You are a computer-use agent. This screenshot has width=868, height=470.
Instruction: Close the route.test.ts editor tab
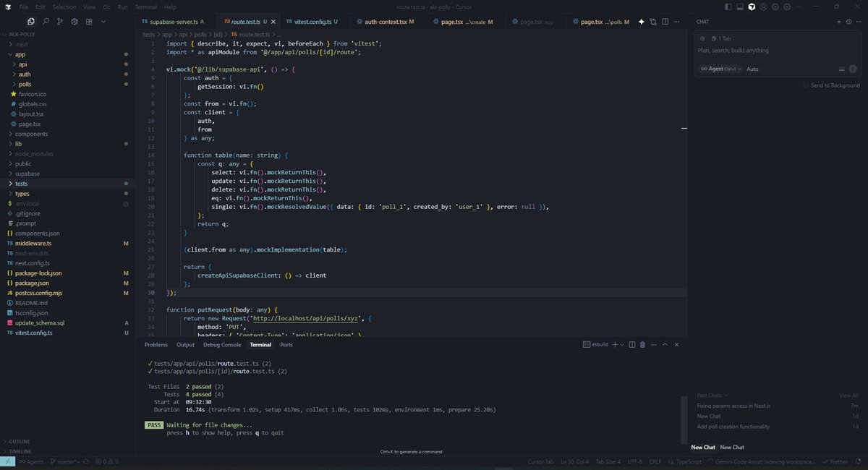(x=273, y=22)
